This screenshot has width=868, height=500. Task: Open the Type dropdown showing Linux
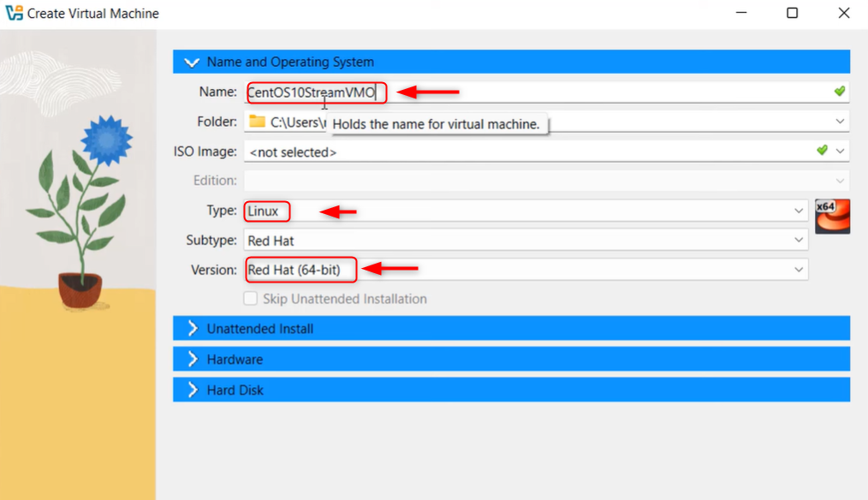tap(800, 211)
